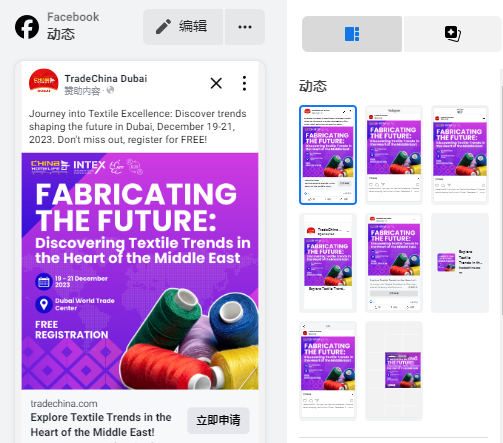Click the 编辑 edit button
The width and height of the screenshot is (503, 443).
(x=183, y=27)
